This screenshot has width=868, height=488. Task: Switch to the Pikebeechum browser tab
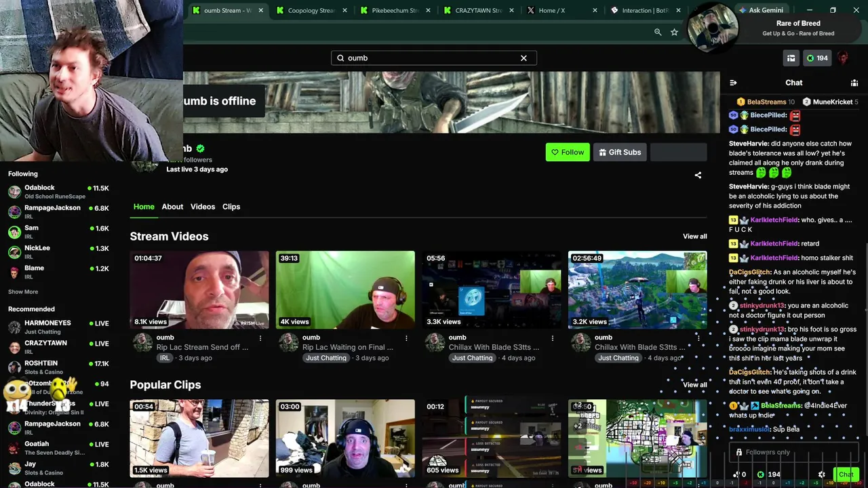(395, 10)
